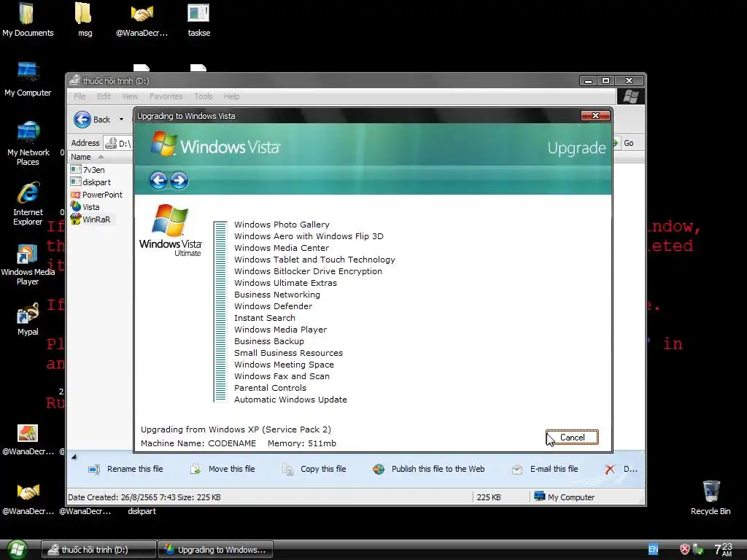The width and height of the screenshot is (747, 560).
Task: Click Windows Bitlocker Drive Encryption text
Action: 308,271
